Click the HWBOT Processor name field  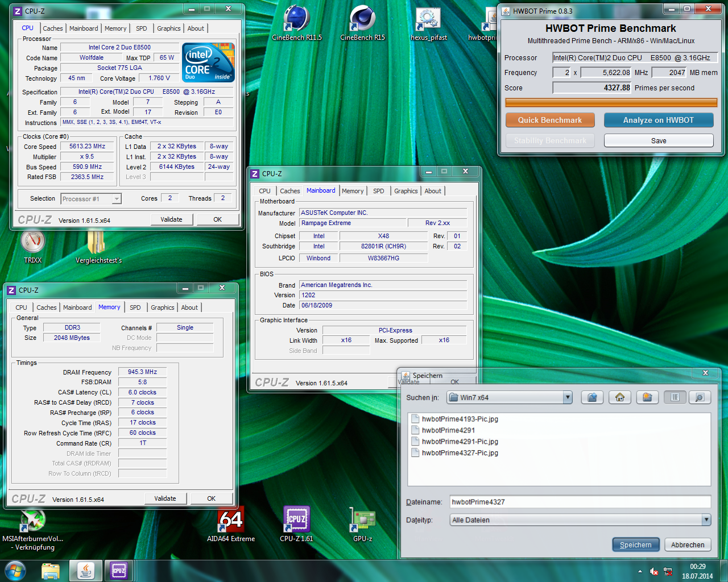635,57
